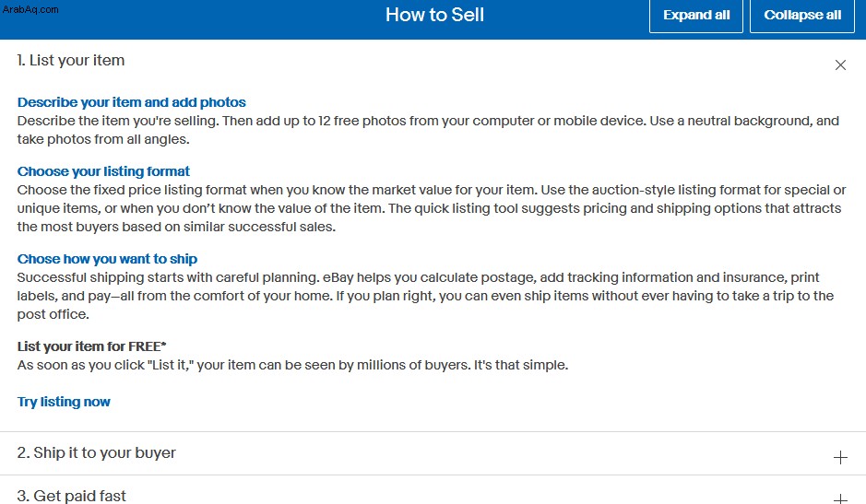Open 'Describe your item and add photos' link
The width and height of the screenshot is (866, 504).
point(132,102)
